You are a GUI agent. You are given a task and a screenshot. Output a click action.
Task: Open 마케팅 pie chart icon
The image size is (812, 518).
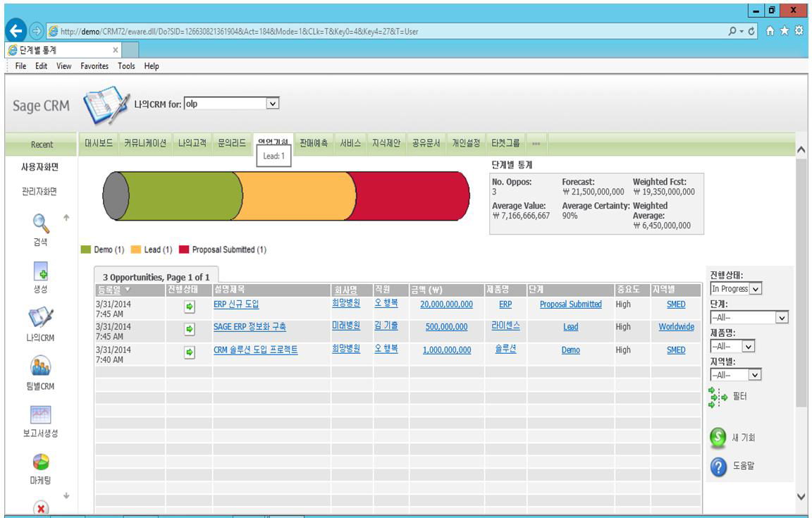[x=41, y=462]
